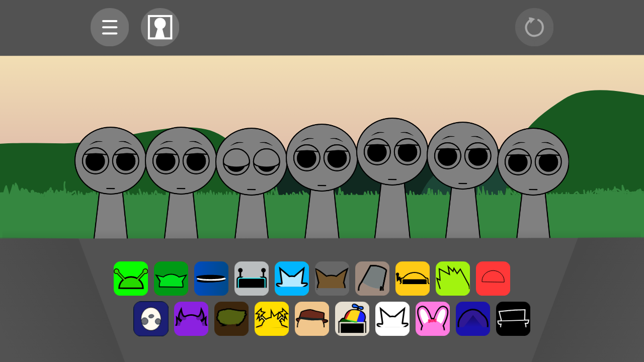Pick the pink bunny ears icon
Screen dimensions: 644x362
(433, 319)
